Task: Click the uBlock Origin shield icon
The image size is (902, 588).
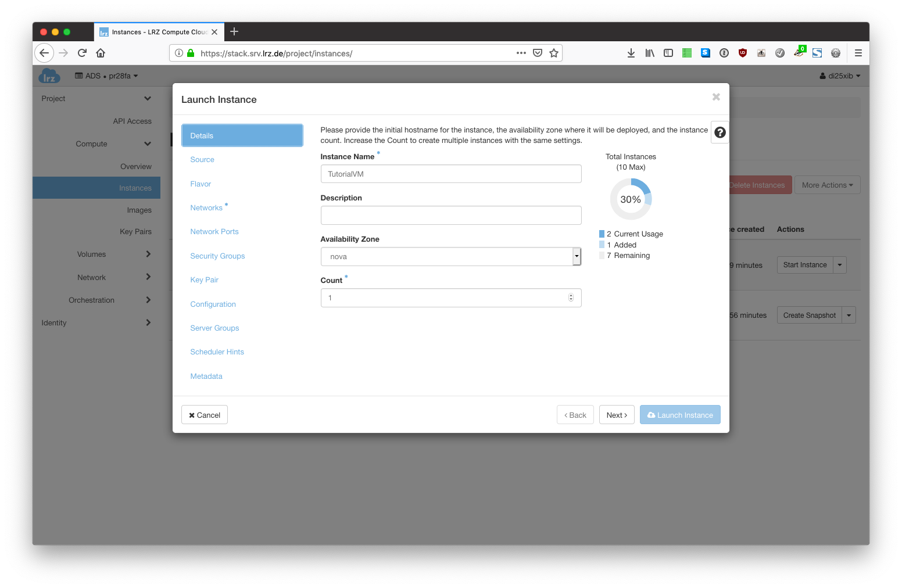Action: tap(743, 53)
